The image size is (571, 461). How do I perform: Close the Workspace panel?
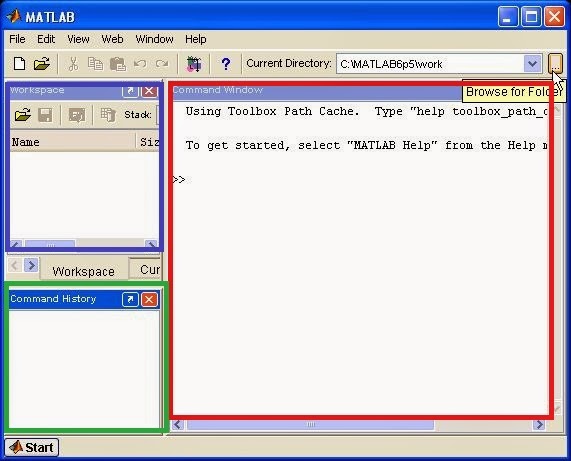(149, 91)
